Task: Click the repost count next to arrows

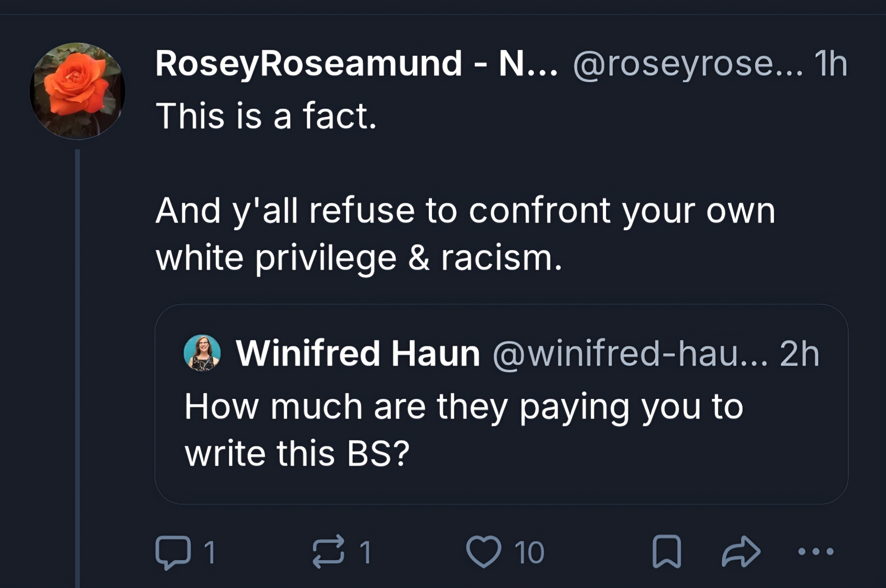Action: (x=365, y=552)
